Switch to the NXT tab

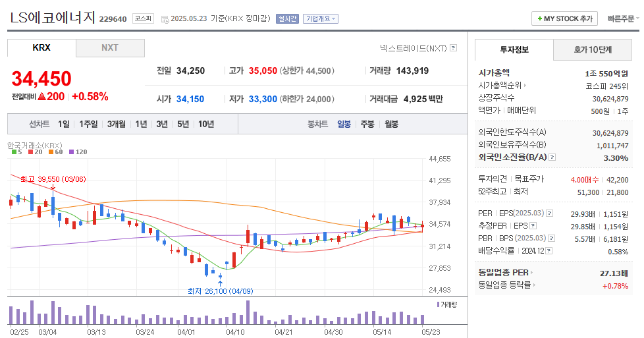click(x=110, y=47)
